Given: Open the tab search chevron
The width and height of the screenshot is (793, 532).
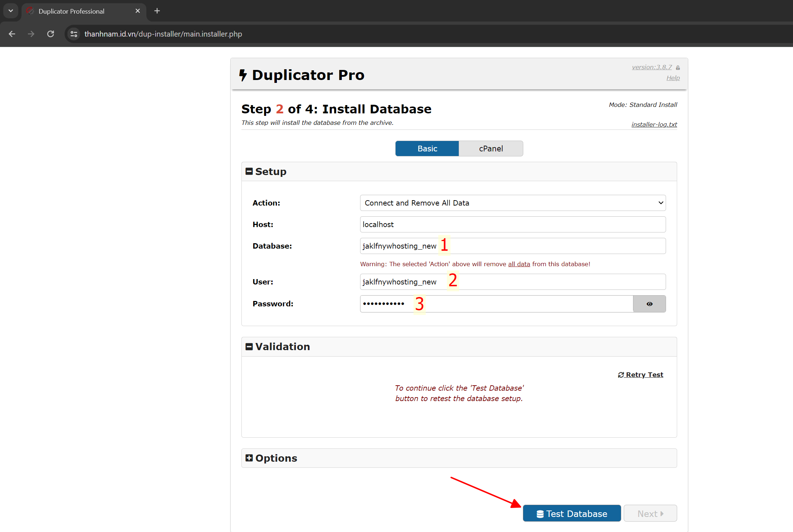Looking at the screenshot, I should pyautogui.click(x=11, y=11).
